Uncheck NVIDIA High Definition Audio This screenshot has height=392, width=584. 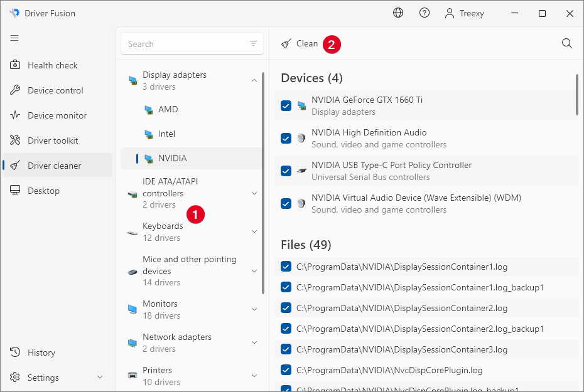pyautogui.click(x=286, y=139)
